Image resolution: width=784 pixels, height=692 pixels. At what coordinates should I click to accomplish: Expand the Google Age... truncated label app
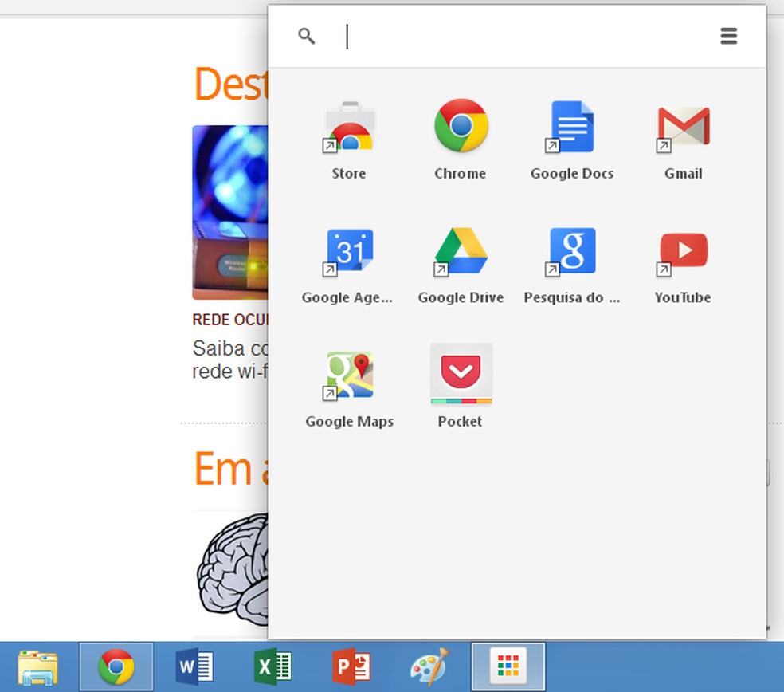(346, 297)
